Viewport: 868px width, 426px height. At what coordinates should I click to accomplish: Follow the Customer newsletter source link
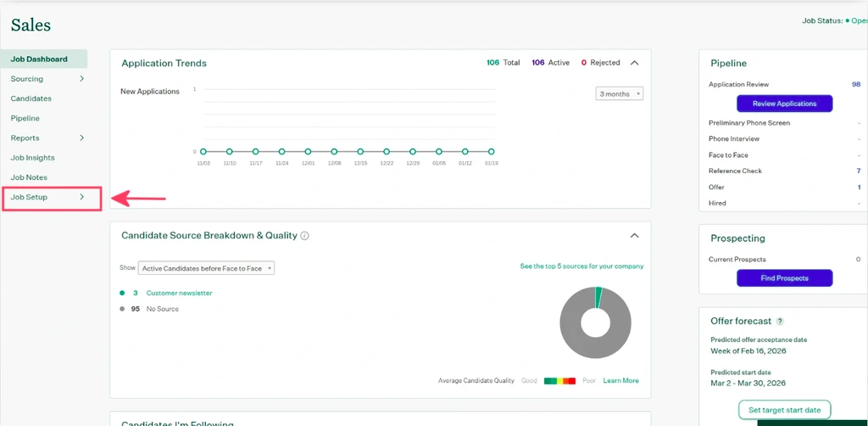pos(179,293)
